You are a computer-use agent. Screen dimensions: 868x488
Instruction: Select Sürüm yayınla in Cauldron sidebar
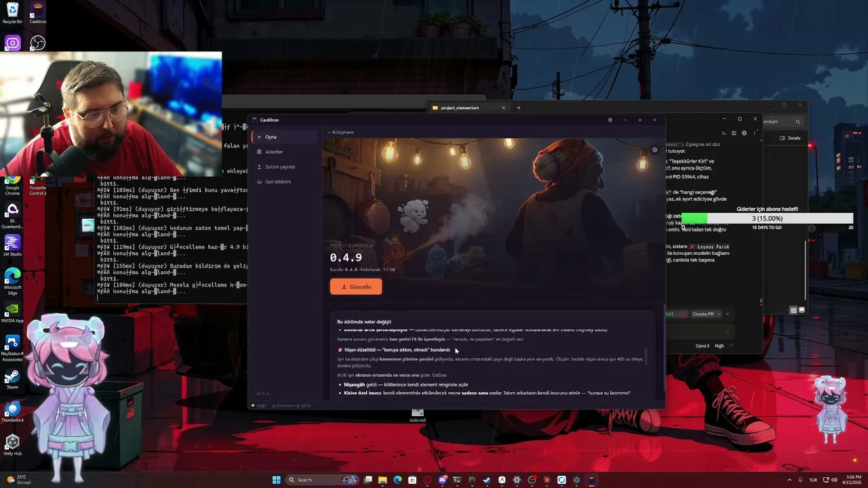coord(284,167)
